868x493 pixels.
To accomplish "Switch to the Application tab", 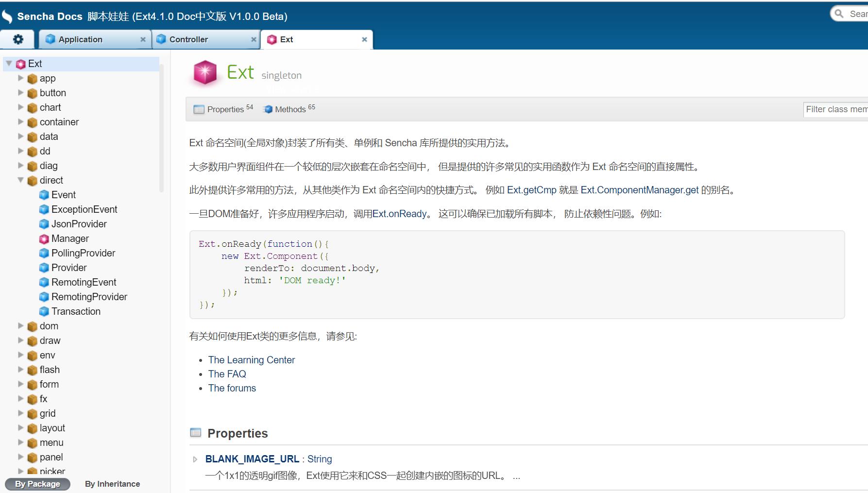I will tap(80, 39).
